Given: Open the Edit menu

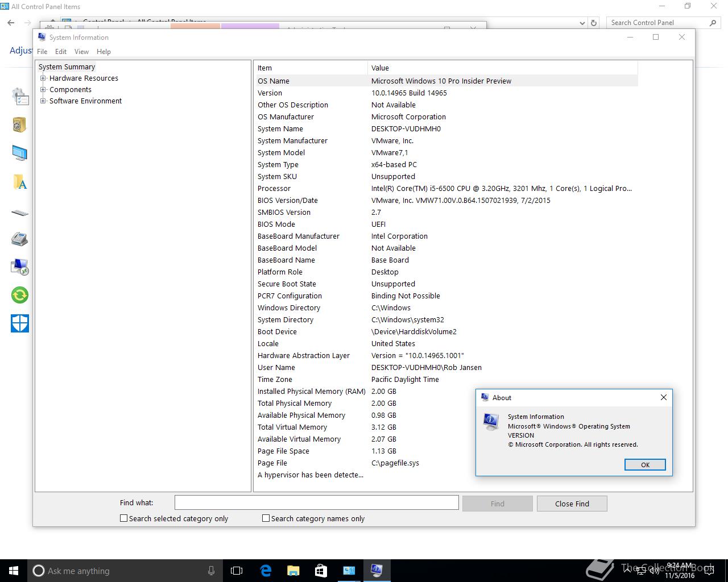Looking at the screenshot, I should pos(61,52).
